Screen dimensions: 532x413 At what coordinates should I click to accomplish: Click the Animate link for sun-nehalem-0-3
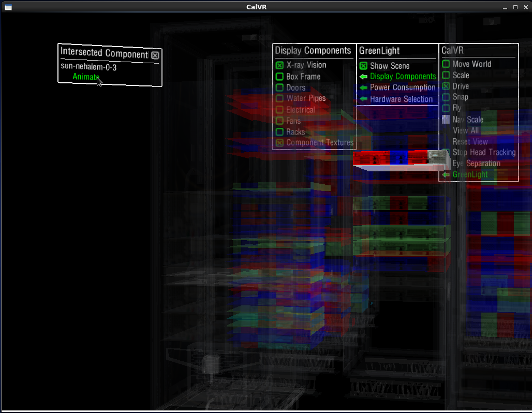tap(86, 77)
